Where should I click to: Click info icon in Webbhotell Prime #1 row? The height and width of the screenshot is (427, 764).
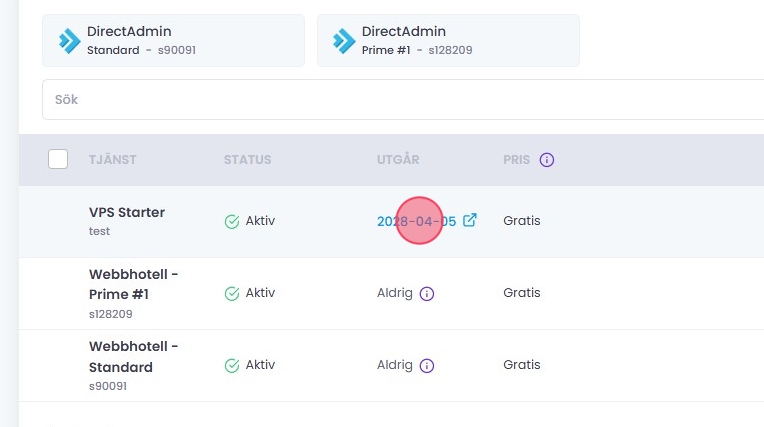coord(426,294)
